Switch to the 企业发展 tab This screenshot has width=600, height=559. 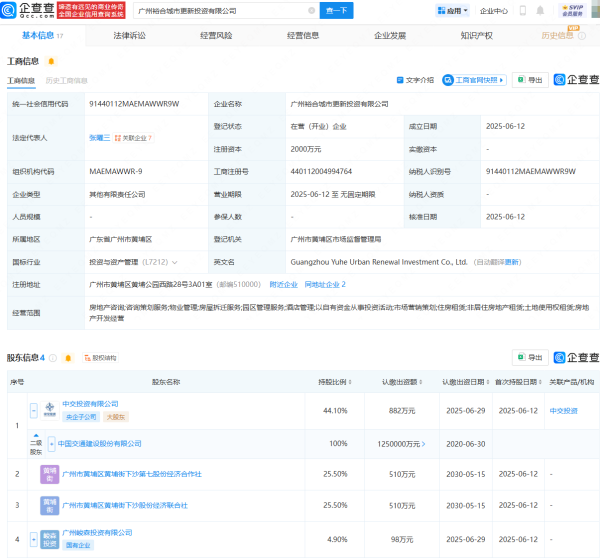pos(390,36)
